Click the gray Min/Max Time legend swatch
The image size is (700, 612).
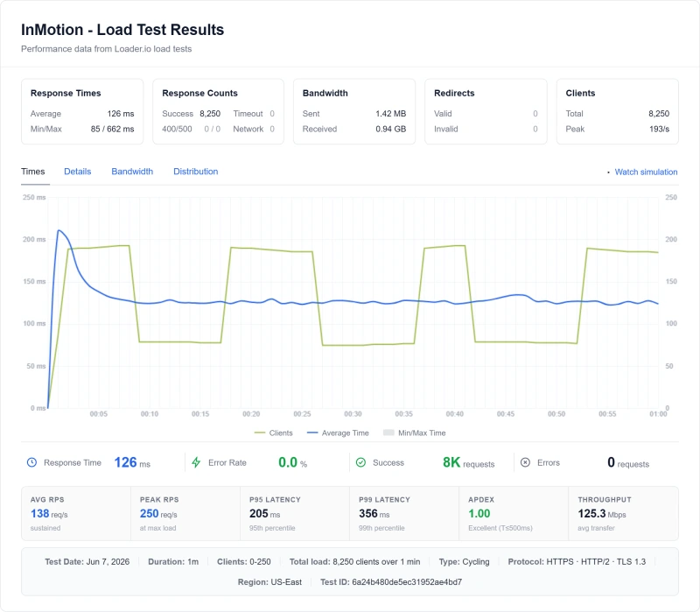388,433
